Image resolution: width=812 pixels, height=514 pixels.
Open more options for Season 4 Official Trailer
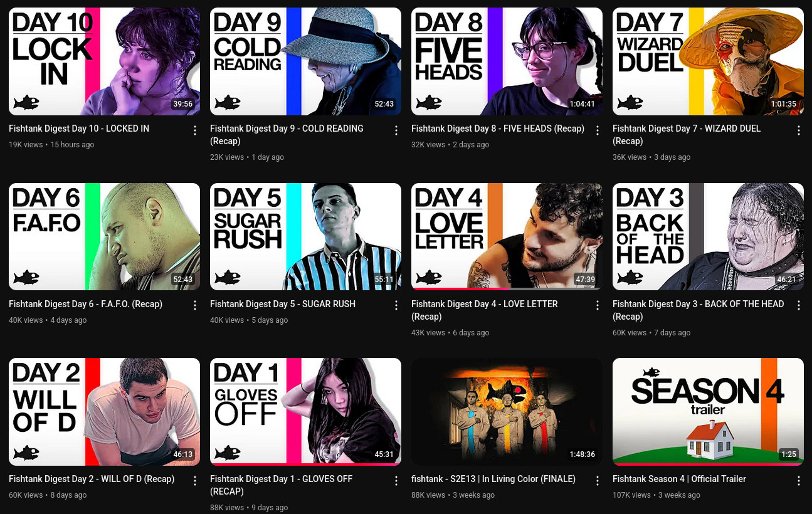click(x=799, y=481)
